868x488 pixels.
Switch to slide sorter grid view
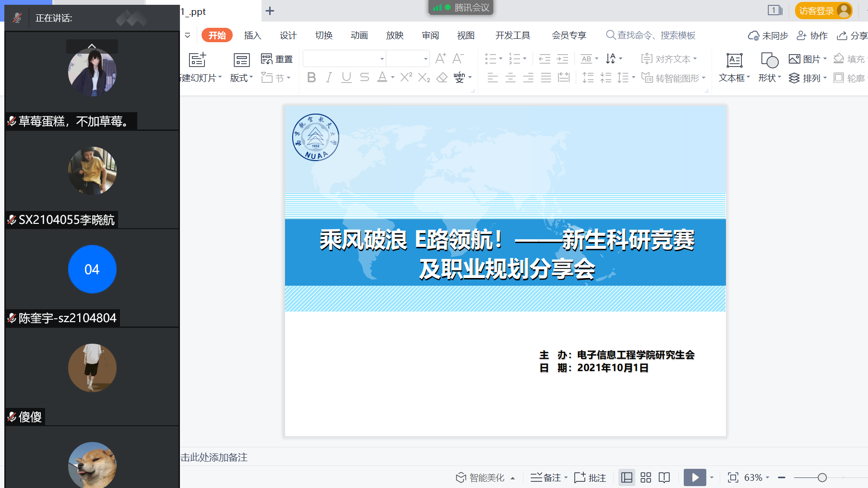pyautogui.click(x=646, y=477)
